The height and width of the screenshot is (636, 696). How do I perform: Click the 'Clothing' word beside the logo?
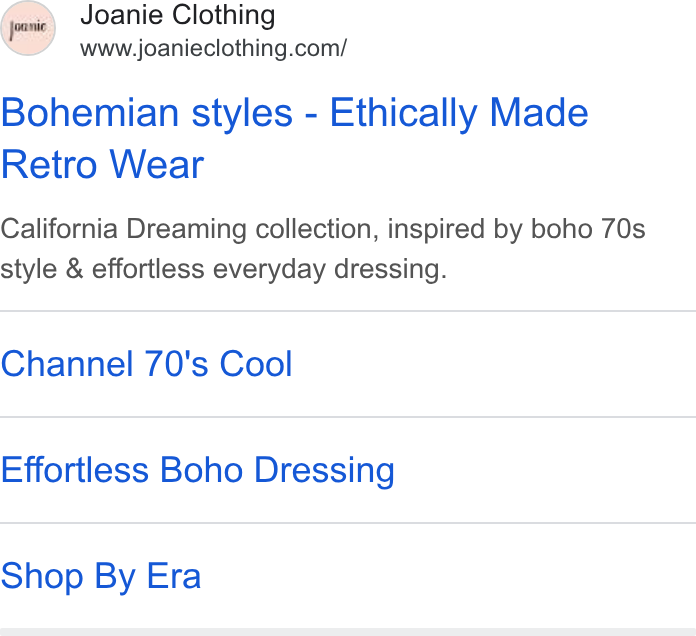pos(224,15)
